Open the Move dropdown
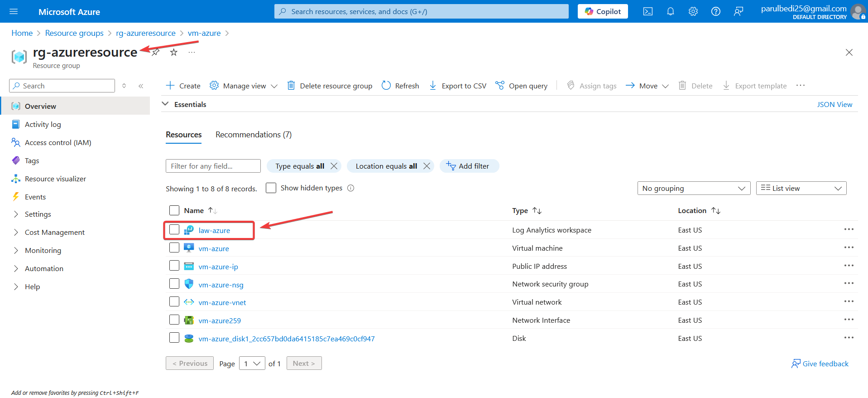Viewport: 868px width, 398px height. click(x=647, y=86)
